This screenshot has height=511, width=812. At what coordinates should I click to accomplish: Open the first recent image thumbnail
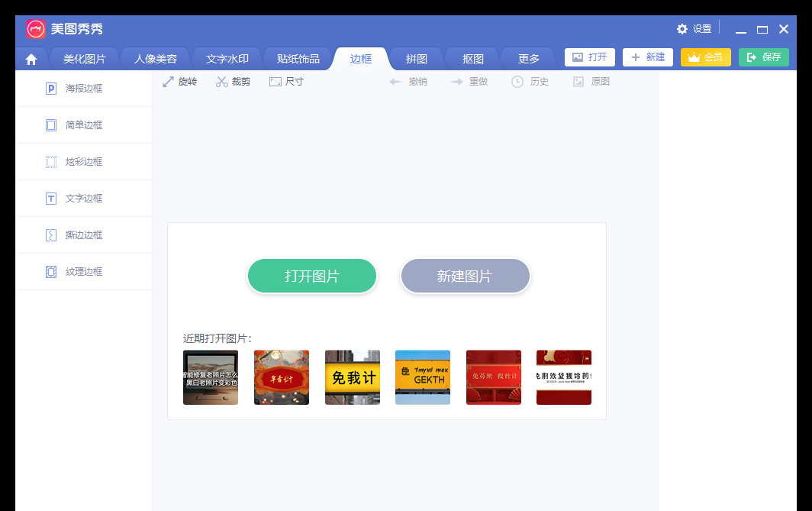pyautogui.click(x=210, y=377)
